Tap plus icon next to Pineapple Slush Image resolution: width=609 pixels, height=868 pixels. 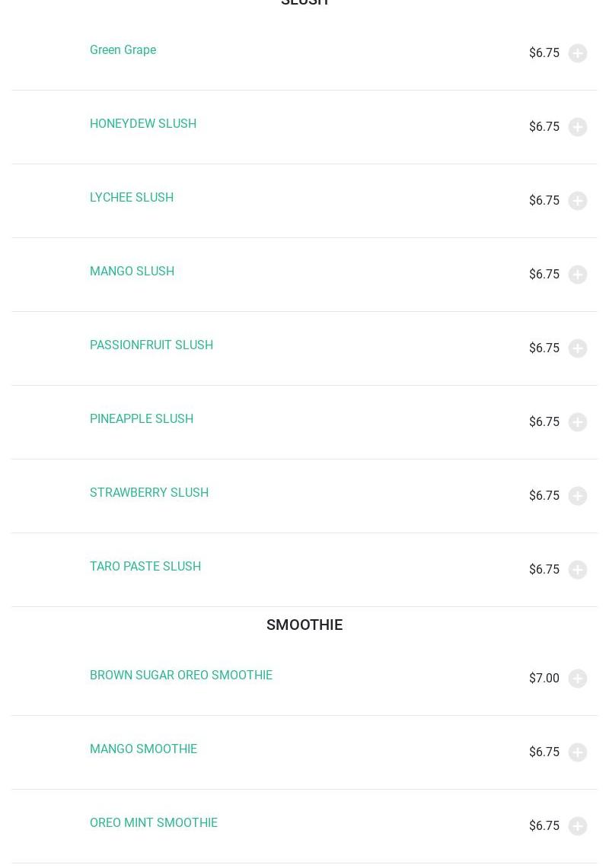578,422
